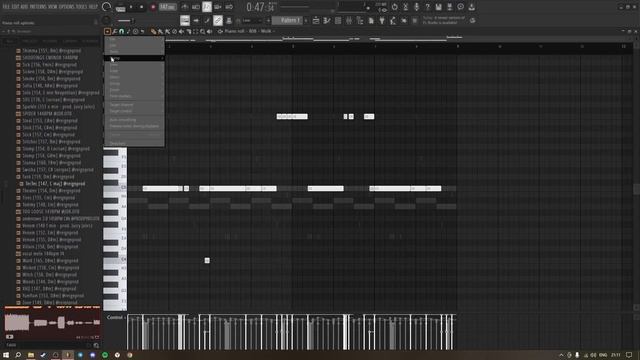Adjust the main pitch knob
Screen dimensions: 640x360
pos(107,20)
